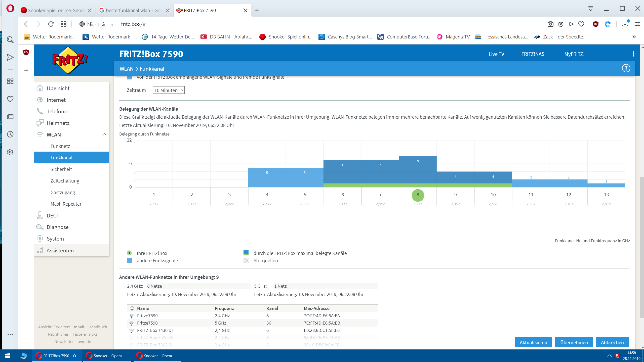The width and height of the screenshot is (644, 362).
Task: Open the FRITZ!Box help question mark icon
Action: click(626, 68)
